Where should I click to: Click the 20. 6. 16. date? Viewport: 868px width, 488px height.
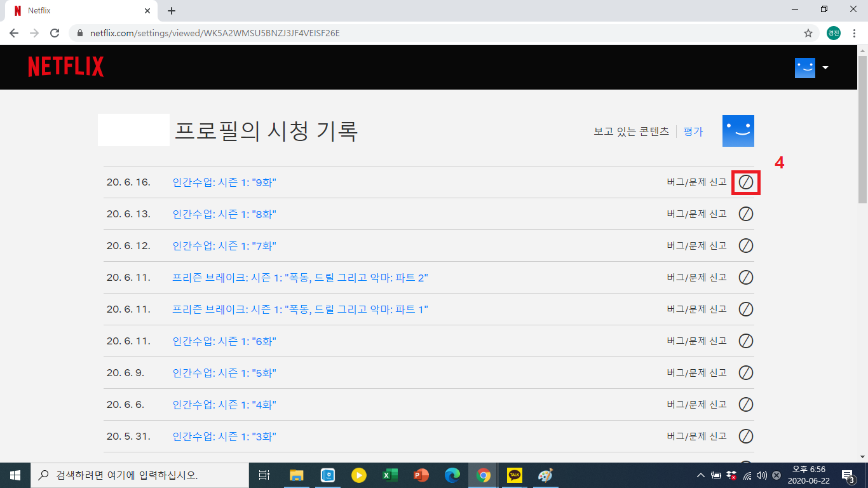point(128,182)
